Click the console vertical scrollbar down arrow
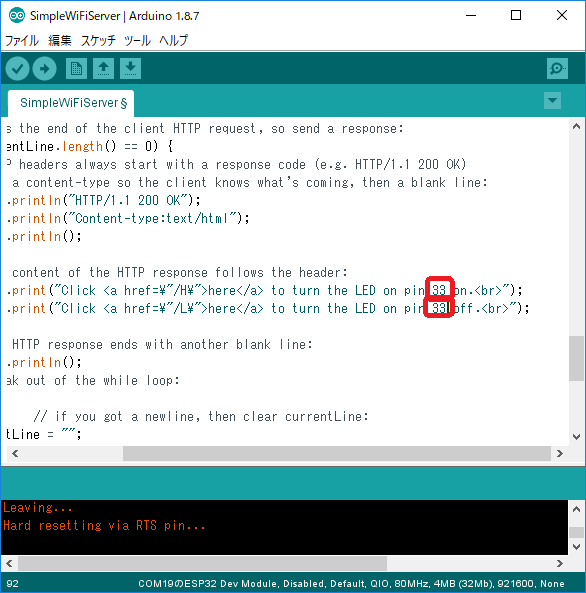The image size is (586, 593). 577,547
